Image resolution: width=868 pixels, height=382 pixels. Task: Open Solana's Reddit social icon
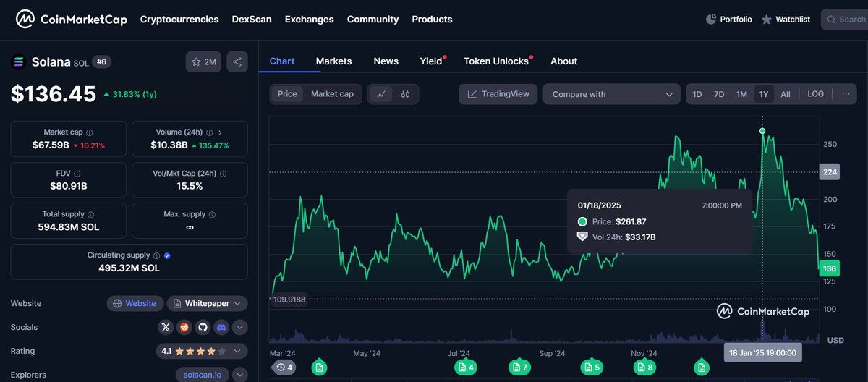click(x=184, y=328)
